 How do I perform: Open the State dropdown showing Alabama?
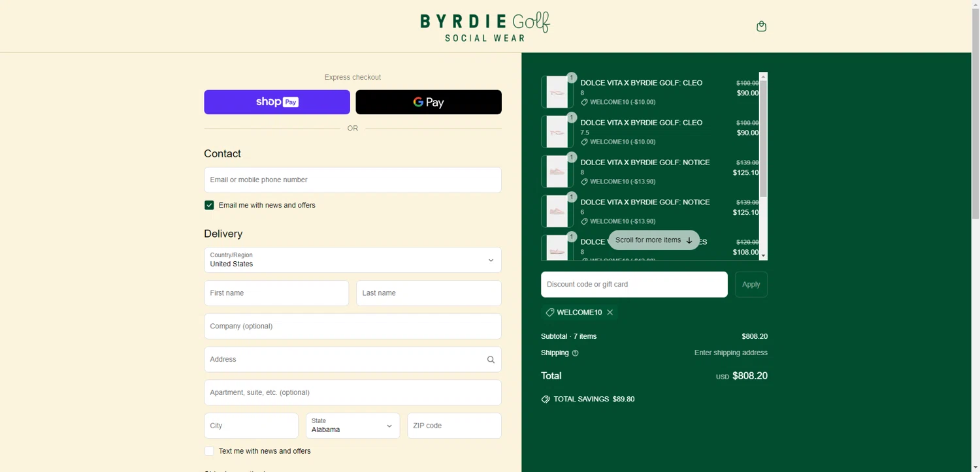353,426
